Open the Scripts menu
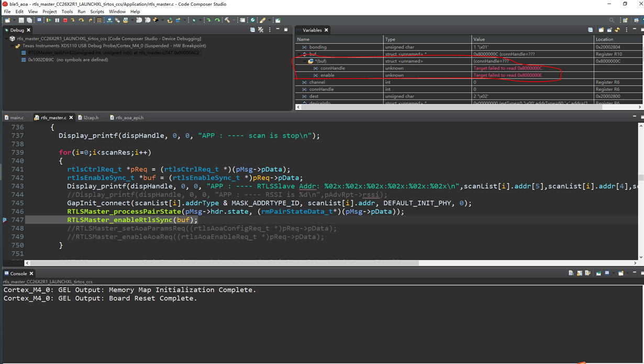 point(97,12)
